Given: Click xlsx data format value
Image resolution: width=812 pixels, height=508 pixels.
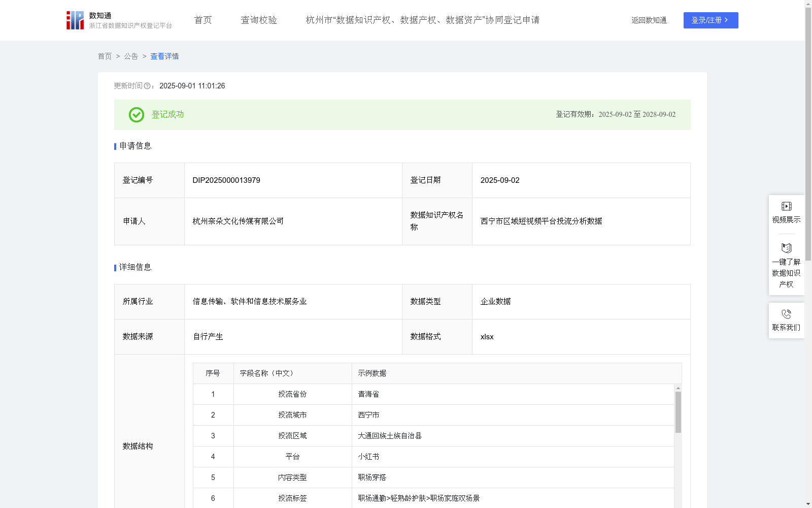Looking at the screenshot, I should tap(487, 337).
